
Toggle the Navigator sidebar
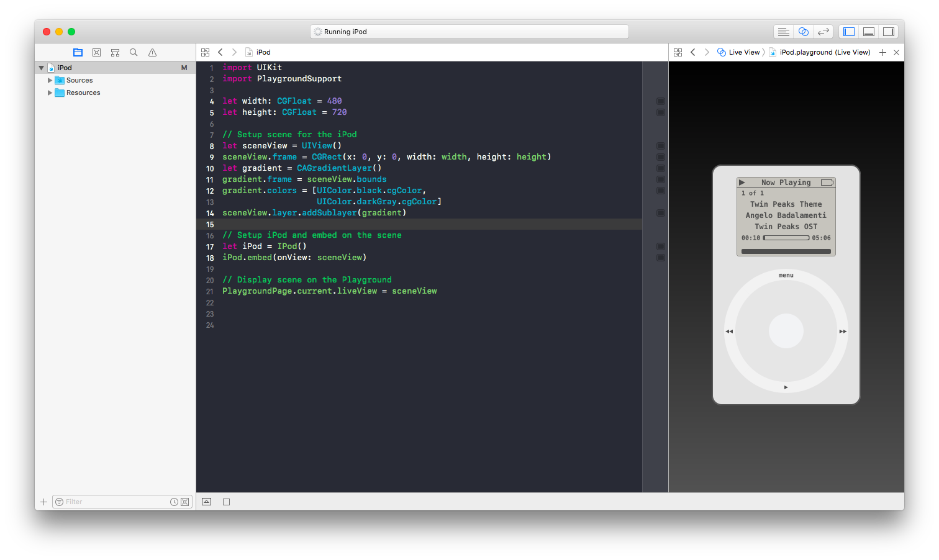tap(849, 32)
